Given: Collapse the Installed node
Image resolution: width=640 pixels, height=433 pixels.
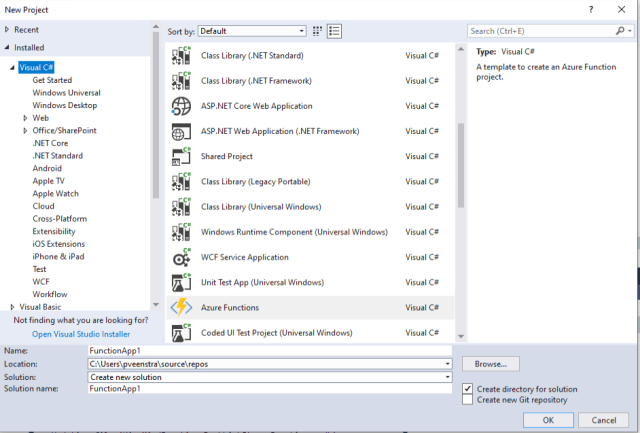Looking at the screenshot, I should (7, 47).
